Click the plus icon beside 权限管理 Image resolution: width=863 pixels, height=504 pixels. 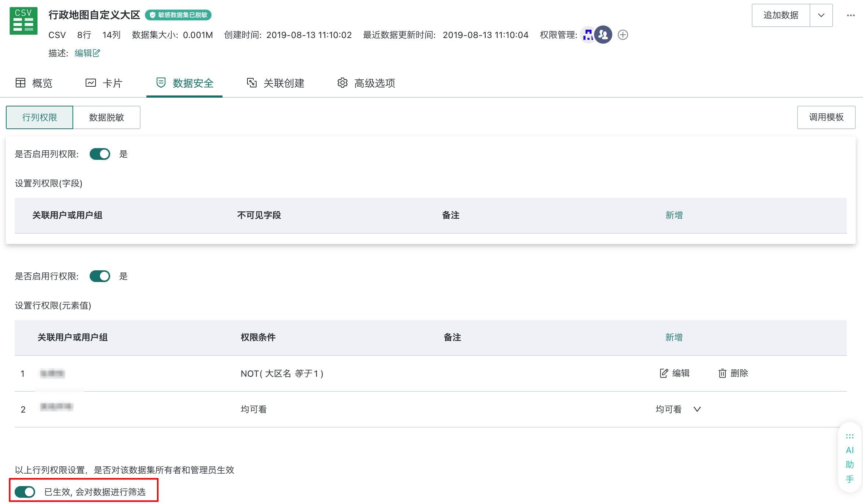tap(623, 35)
